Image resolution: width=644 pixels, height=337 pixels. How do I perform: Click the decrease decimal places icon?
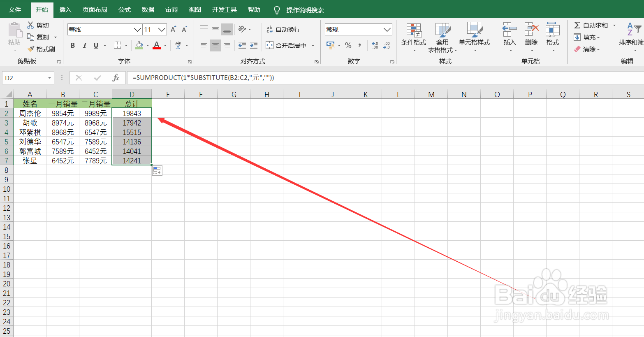[387, 45]
